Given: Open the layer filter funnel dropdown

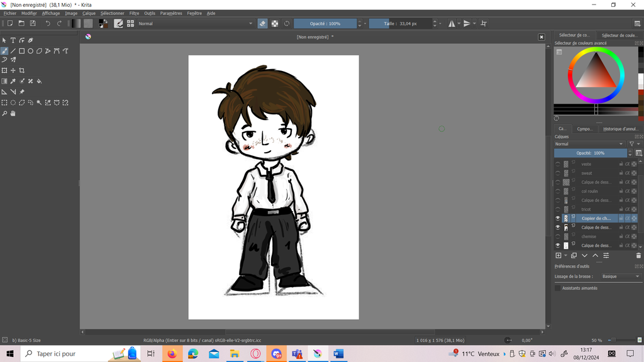Looking at the screenshot, I should click(634, 144).
